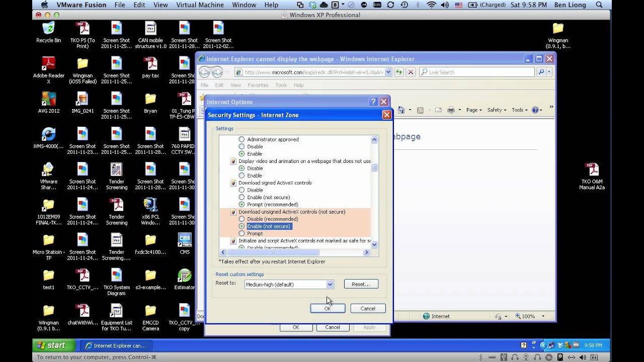Select Disable under Display video and animation
The image size is (644, 362).
[242, 168]
